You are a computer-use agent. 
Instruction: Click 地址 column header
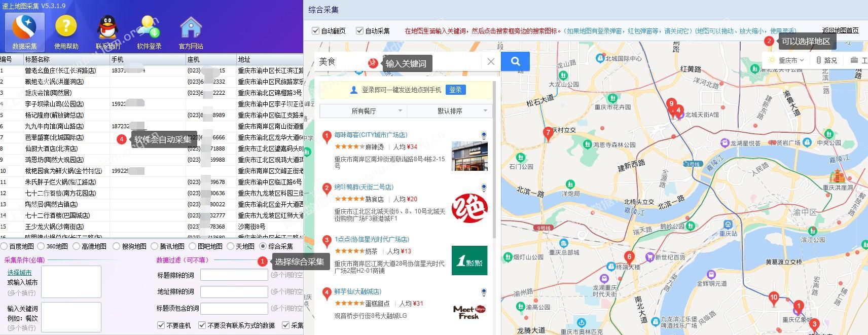(x=270, y=59)
